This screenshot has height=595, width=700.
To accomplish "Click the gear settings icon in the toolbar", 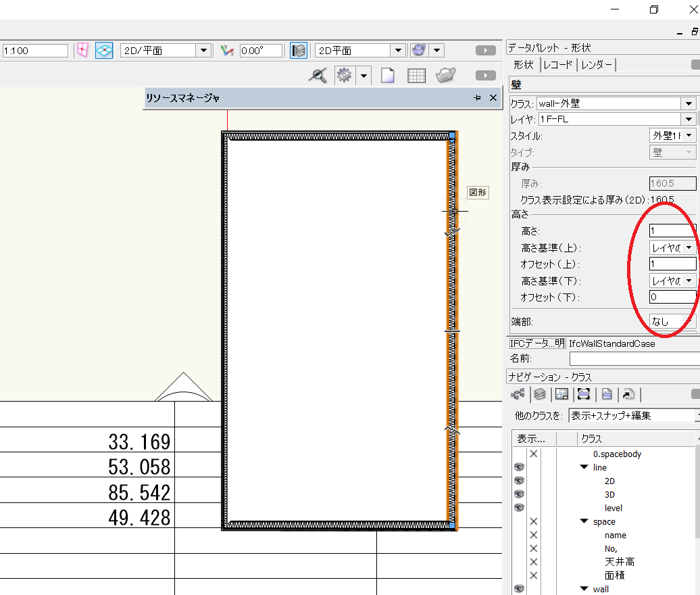I will pos(345,76).
